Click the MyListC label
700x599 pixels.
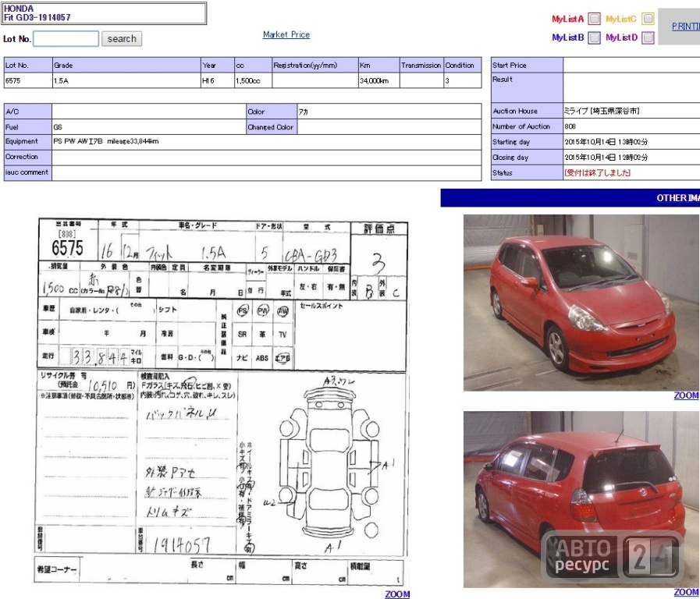pos(621,19)
